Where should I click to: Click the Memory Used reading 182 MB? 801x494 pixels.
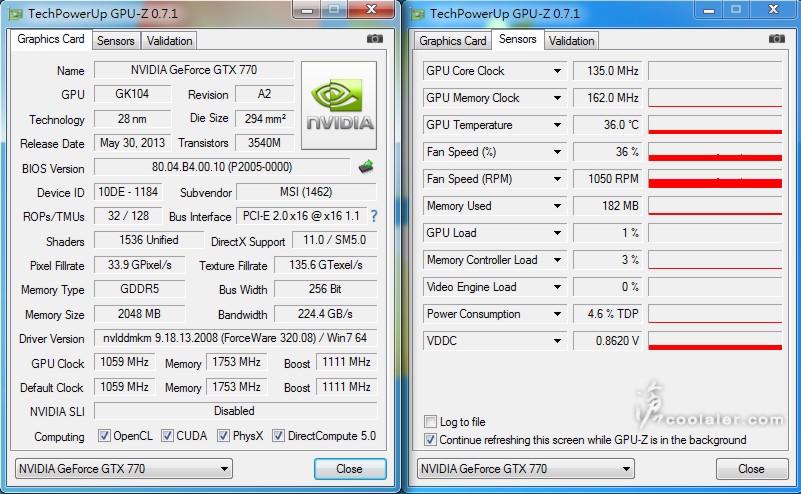click(x=607, y=206)
